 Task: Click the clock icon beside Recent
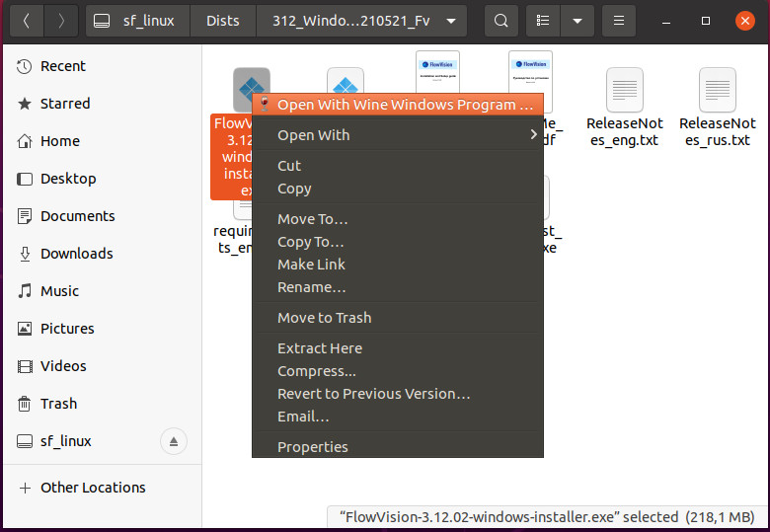tap(24, 66)
